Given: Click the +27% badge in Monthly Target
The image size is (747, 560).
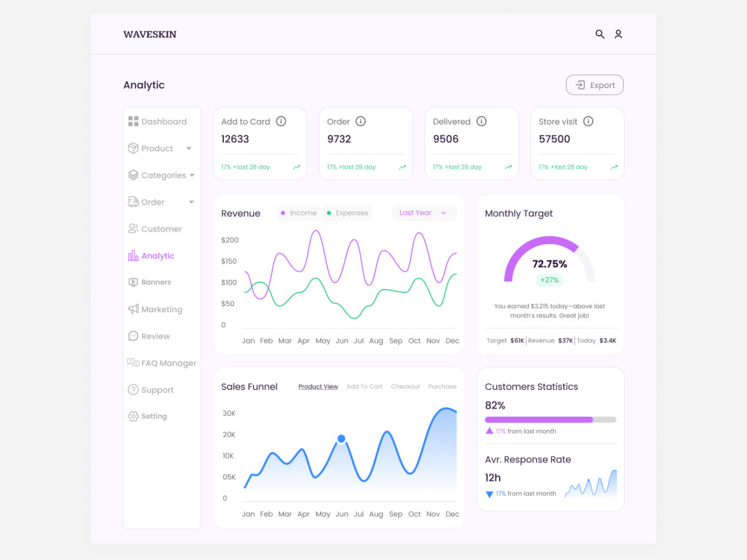Looking at the screenshot, I should [x=549, y=280].
